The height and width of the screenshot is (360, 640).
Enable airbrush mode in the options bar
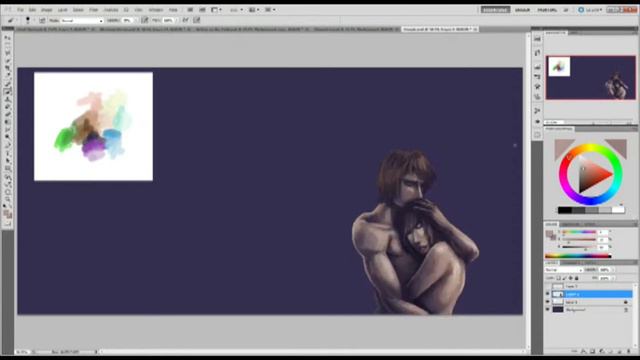pyautogui.click(x=185, y=20)
